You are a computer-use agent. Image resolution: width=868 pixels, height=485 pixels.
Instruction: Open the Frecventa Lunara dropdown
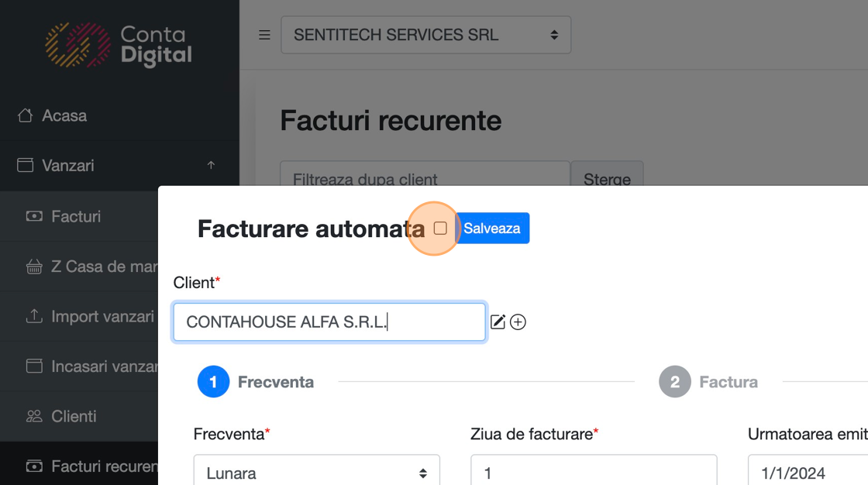pyautogui.click(x=316, y=472)
